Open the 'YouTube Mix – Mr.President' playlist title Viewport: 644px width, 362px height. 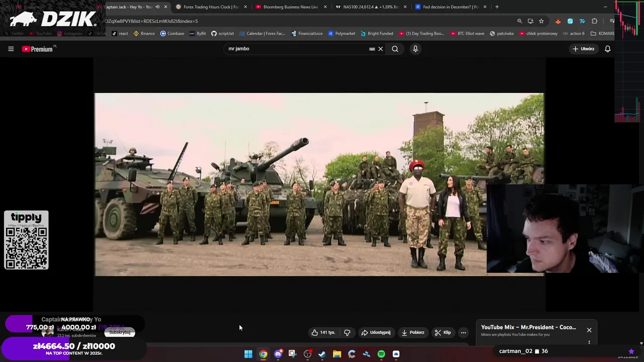coord(528,327)
